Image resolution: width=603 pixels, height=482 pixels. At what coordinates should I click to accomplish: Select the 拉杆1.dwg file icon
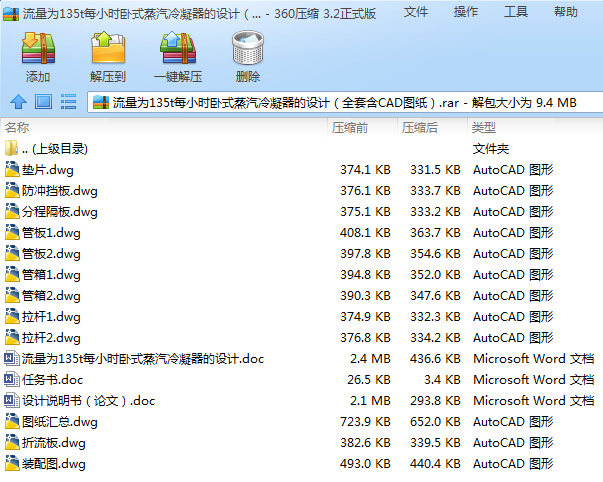pos(12,317)
